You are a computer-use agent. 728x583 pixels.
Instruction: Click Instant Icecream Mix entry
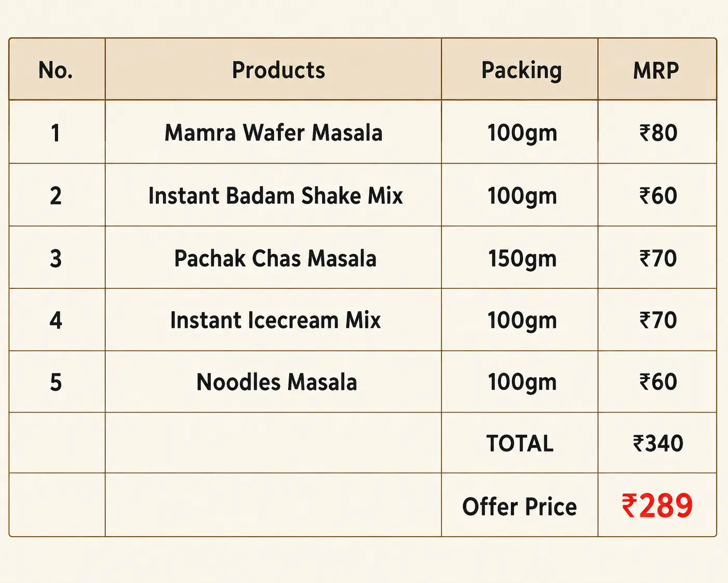point(276,320)
